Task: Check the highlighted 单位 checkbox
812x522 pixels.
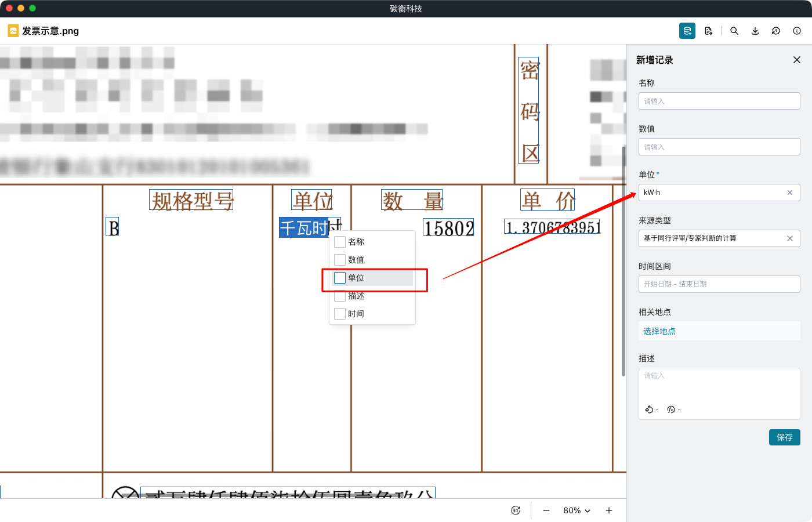Action: 339,278
